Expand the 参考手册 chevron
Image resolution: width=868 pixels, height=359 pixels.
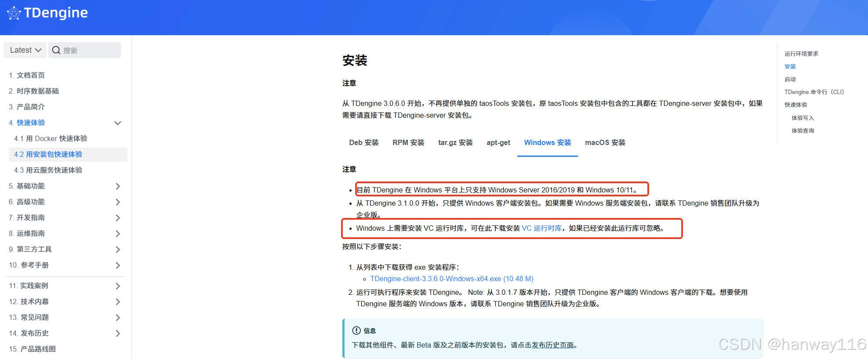118,265
